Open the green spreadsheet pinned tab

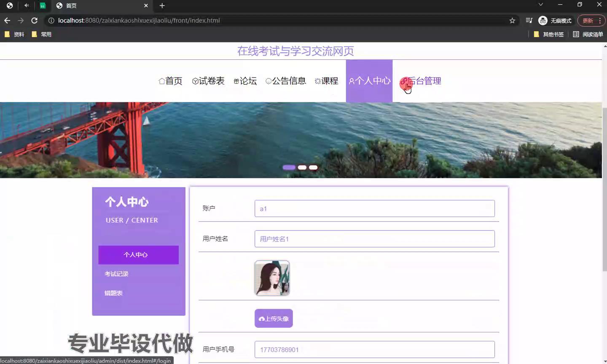[43, 5]
